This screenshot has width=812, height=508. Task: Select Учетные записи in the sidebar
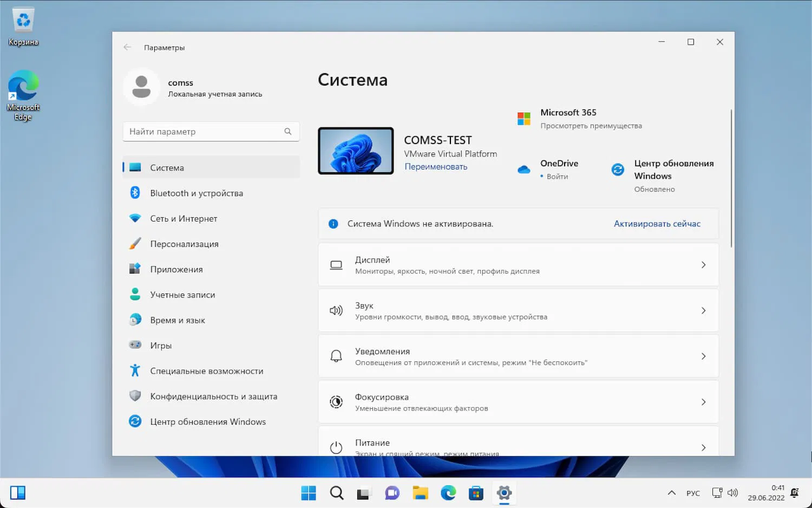(x=182, y=295)
